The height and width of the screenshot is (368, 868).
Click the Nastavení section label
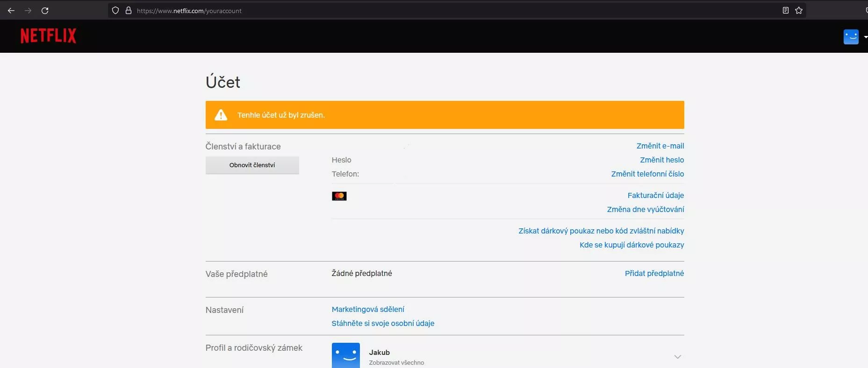tap(224, 310)
